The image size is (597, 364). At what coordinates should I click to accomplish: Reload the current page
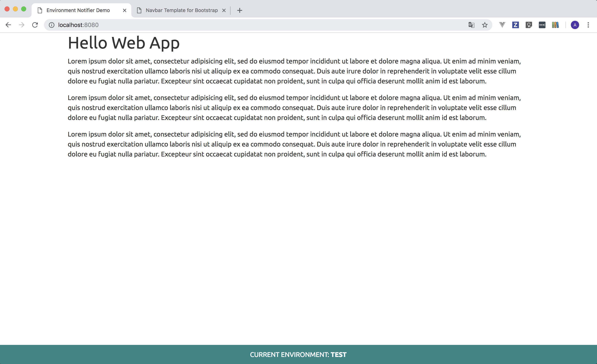(x=35, y=25)
